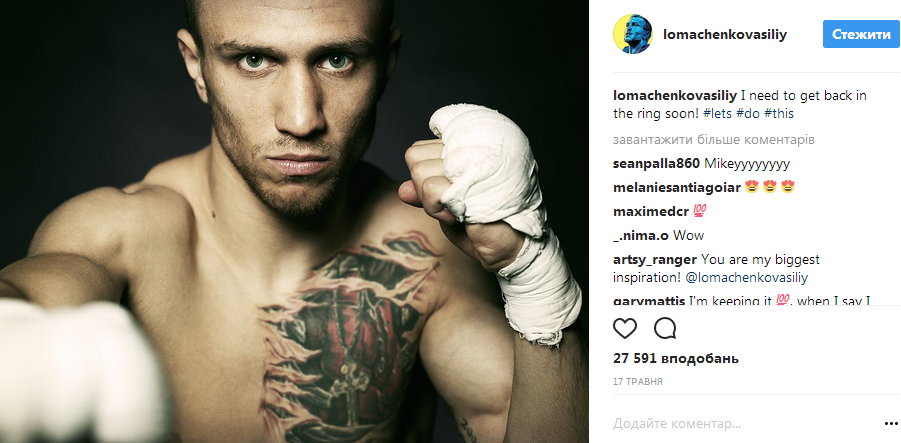Open seanpalla860 commenter profile
The image size is (901, 443).
tap(656, 164)
